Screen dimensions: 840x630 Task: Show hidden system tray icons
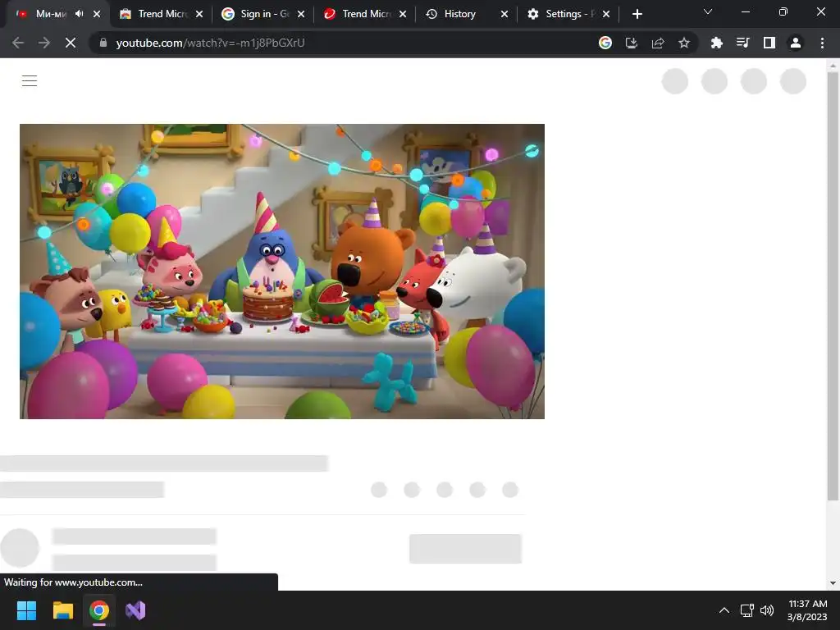[724, 610]
